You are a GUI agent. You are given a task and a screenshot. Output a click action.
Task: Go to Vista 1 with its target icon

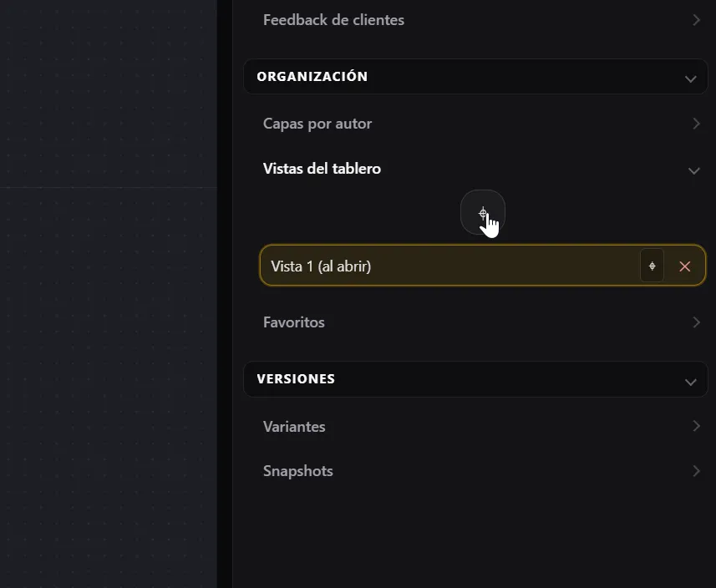click(652, 266)
